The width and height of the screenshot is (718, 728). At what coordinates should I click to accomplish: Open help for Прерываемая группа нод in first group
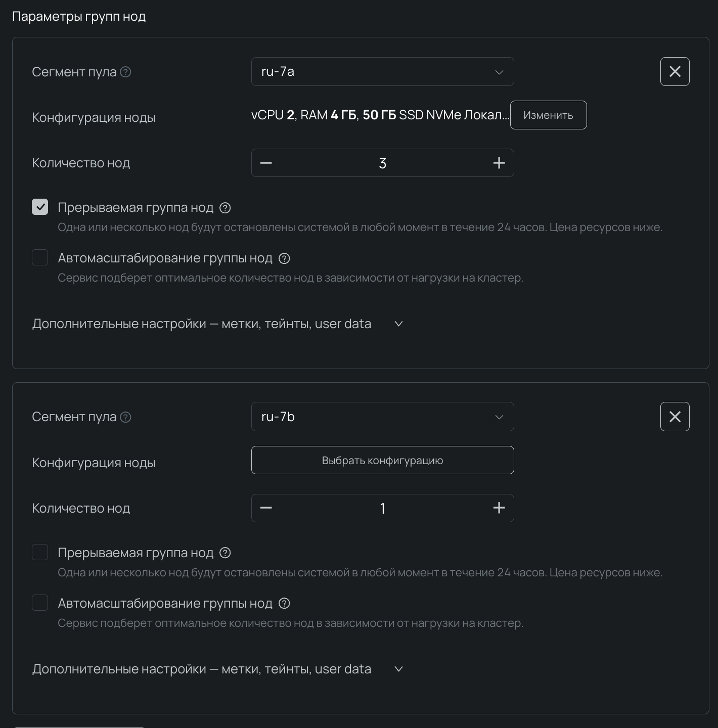point(226,208)
